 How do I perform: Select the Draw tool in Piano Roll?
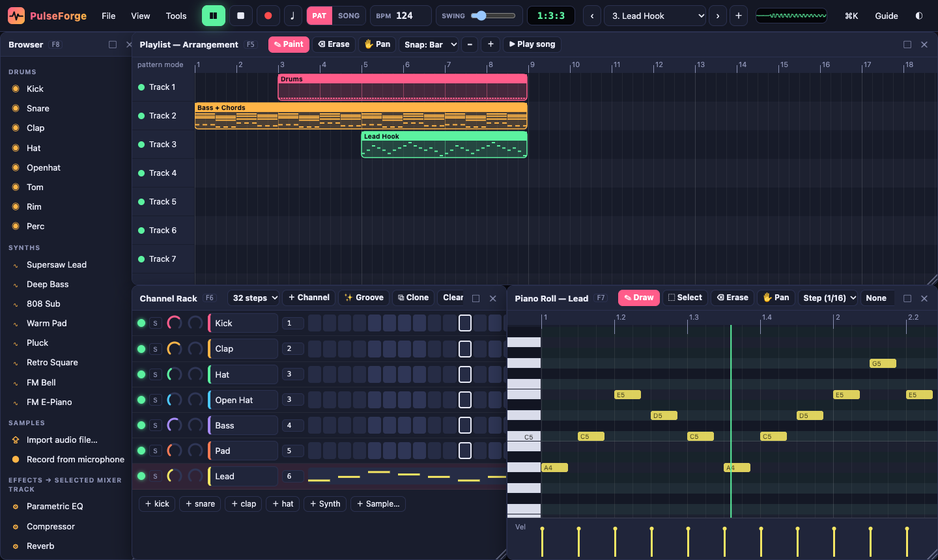[x=639, y=298]
